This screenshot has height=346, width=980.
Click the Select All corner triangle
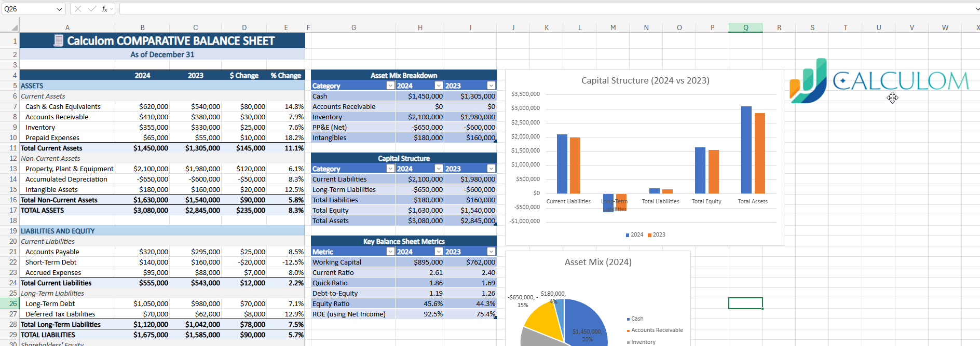(15, 27)
